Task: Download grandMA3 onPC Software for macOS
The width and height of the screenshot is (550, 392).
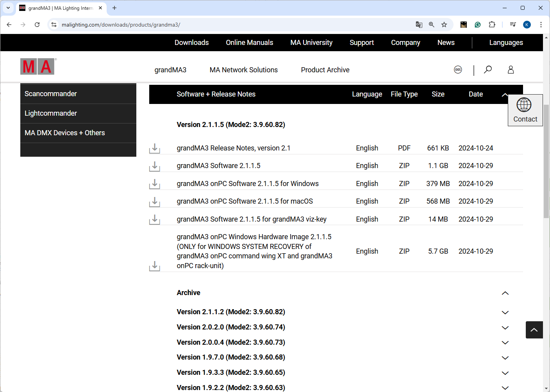Action: (x=155, y=202)
